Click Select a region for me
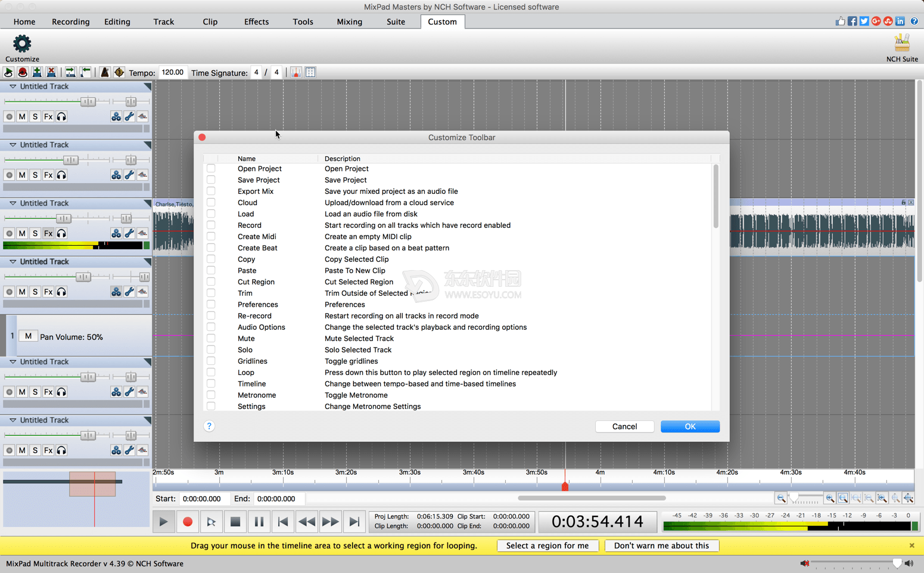The width and height of the screenshot is (924, 573). pos(547,546)
